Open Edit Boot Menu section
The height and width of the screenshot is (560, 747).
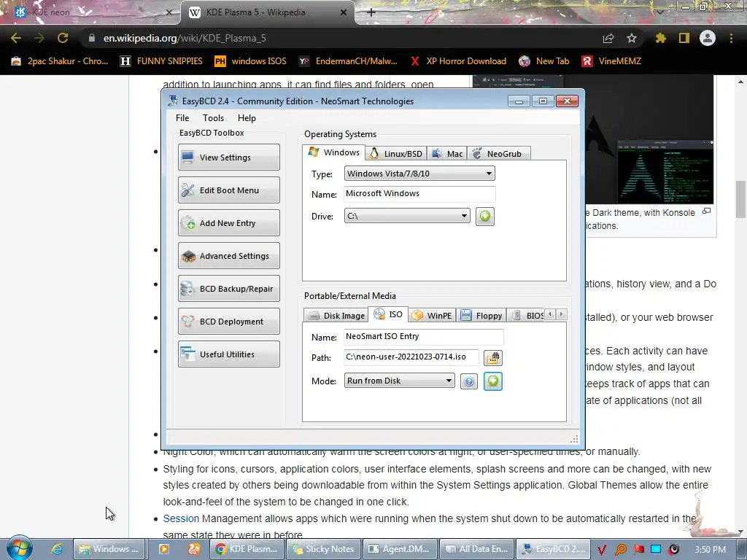[228, 190]
